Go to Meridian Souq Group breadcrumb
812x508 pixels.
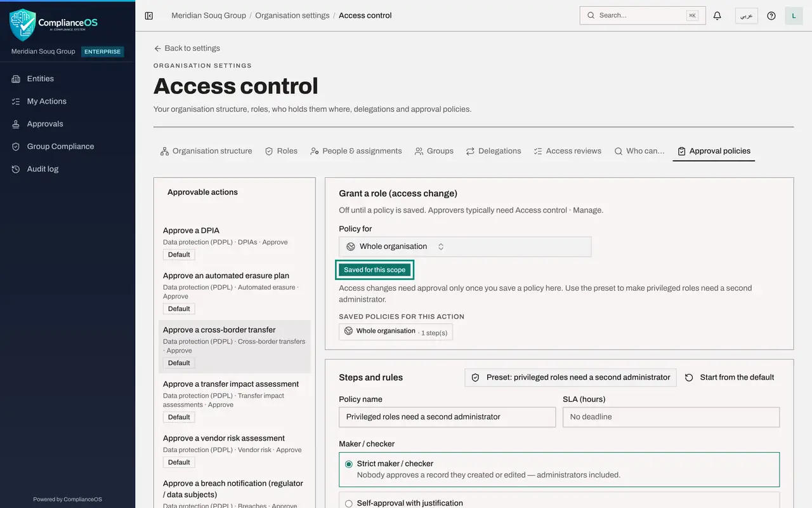[209, 15]
